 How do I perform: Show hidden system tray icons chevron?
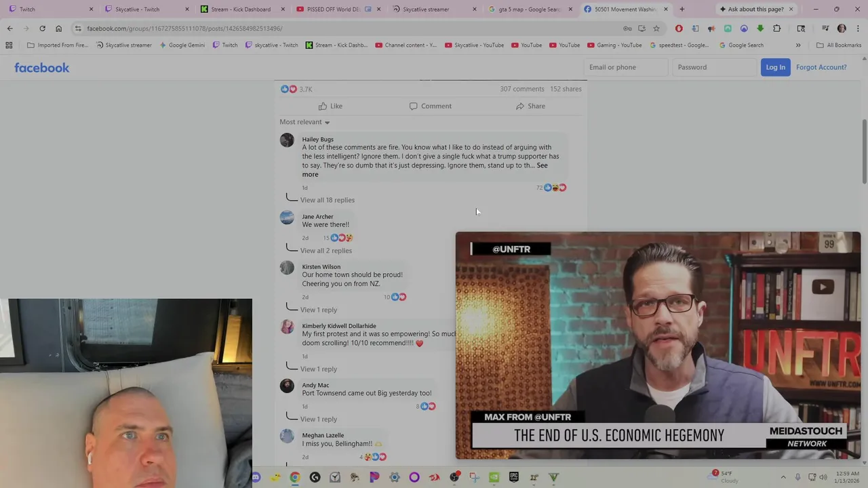click(783, 478)
